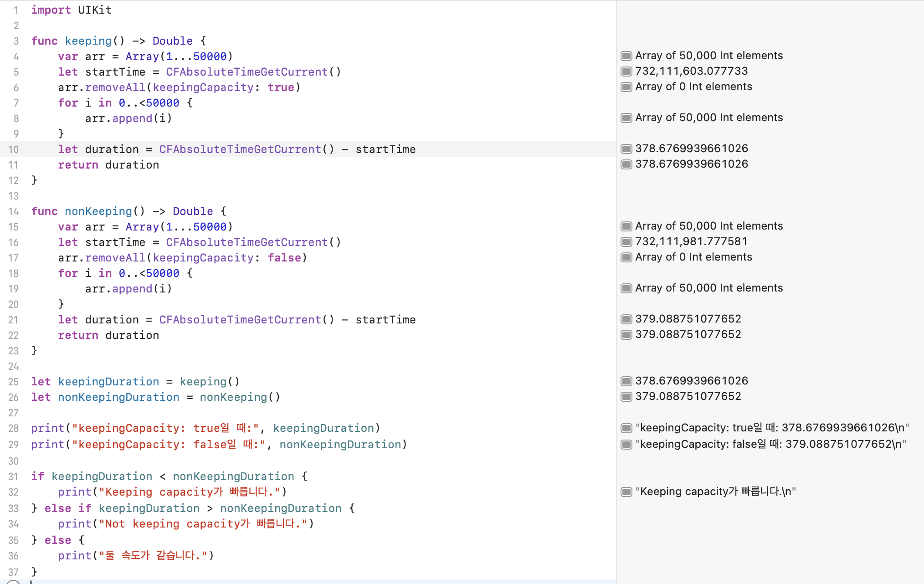The height and width of the screenshot is (584, 924).
Task: Click result icon for 732,111,981.777581 startTime
Action: click(626, 242)
